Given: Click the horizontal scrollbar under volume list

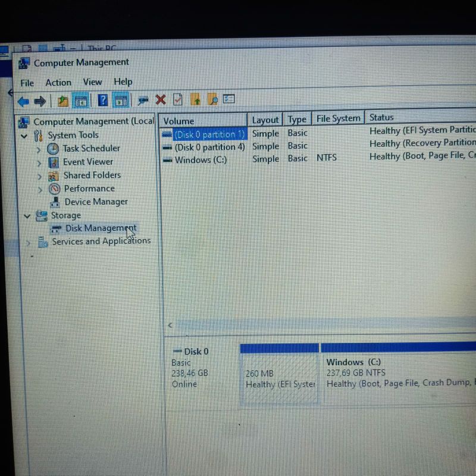Looking at the screenshot, I should [325, 324].
